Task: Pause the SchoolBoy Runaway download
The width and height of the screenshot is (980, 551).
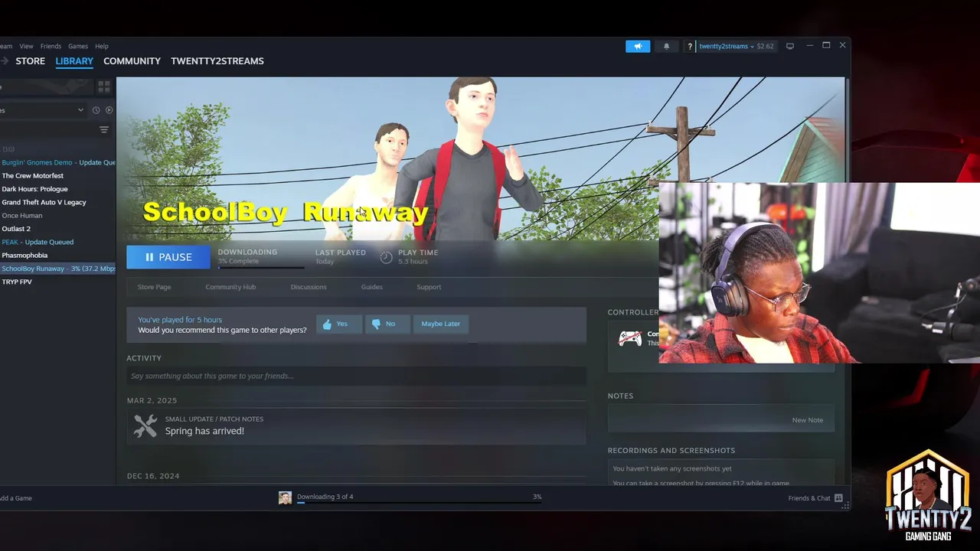Action: pos(168,257)
